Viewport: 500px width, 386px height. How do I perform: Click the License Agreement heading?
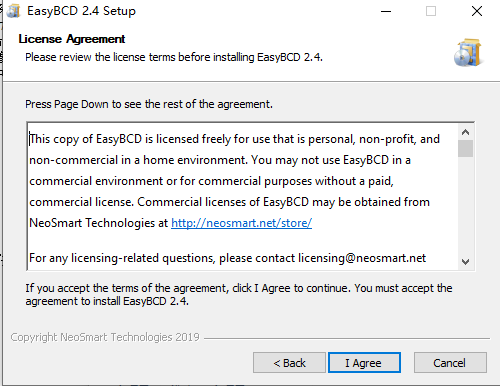pos(72,39)
